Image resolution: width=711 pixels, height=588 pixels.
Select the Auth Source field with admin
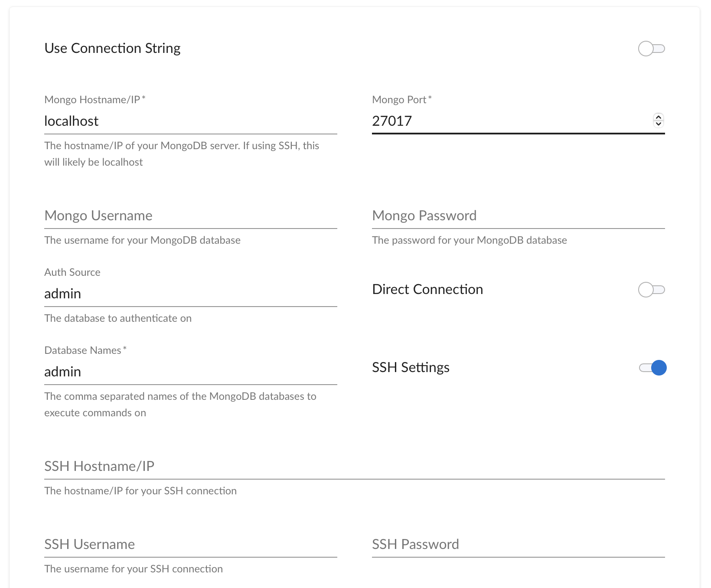pos(191,294)
